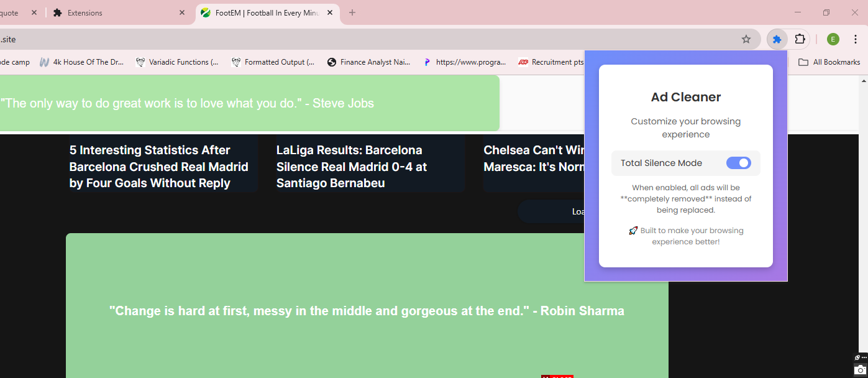
Task: Open the green E profile avatar
Action: tap(833, 39)
